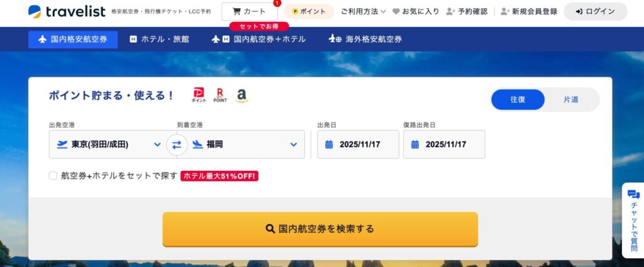Screen dimensions: 644x267
Task: Click the calendar icon for 復路出発日
Action: click(415, 144)
